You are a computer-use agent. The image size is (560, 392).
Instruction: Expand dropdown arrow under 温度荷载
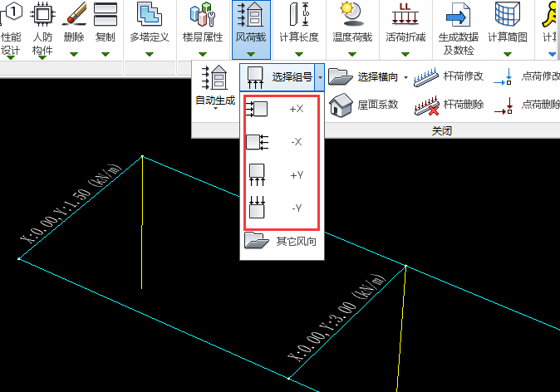(x=352, y=54)
